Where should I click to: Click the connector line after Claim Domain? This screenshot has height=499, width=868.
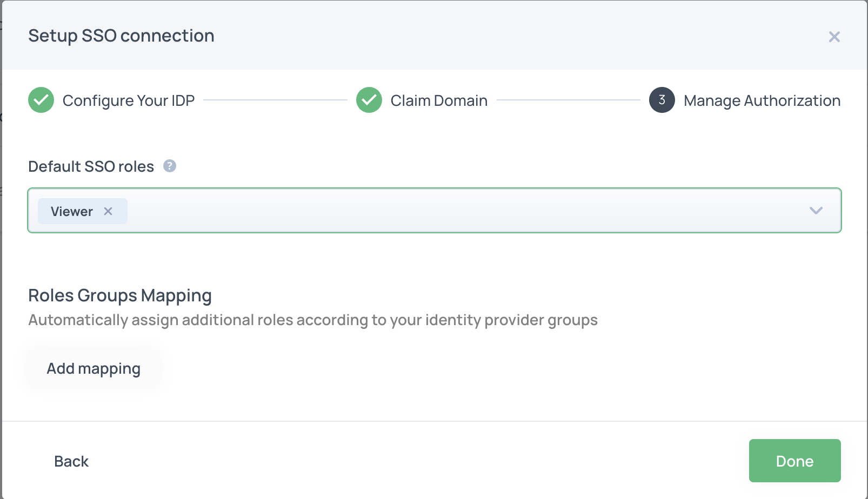click(567, 100)
